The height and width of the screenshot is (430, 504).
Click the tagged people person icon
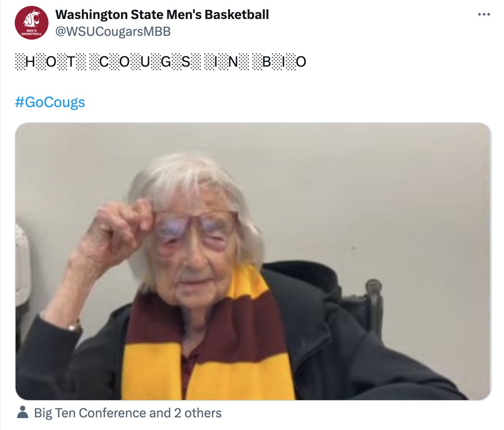click(x=22, y=412)
